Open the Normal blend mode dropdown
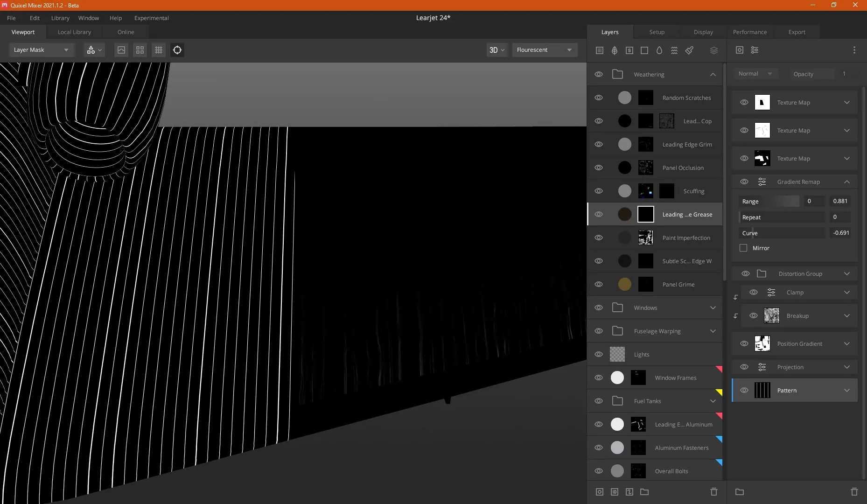This screenshot has width=867, height=504. point(755,74)
